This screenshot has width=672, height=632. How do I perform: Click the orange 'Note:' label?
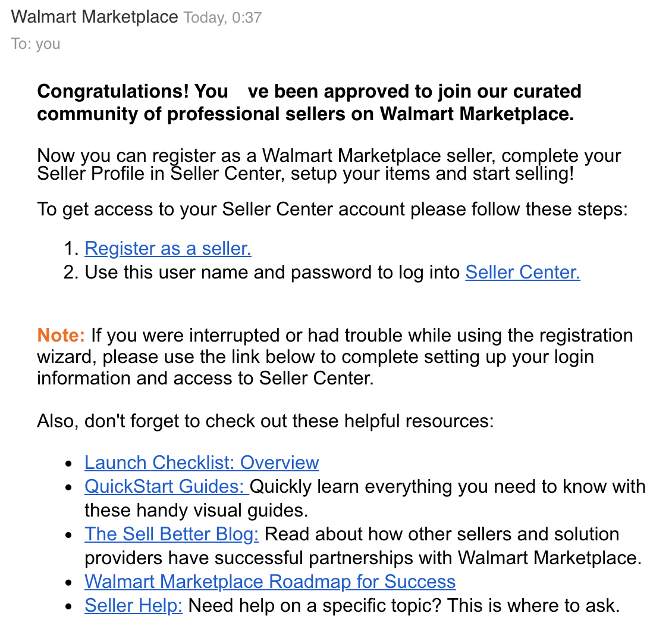coord(61,335)
